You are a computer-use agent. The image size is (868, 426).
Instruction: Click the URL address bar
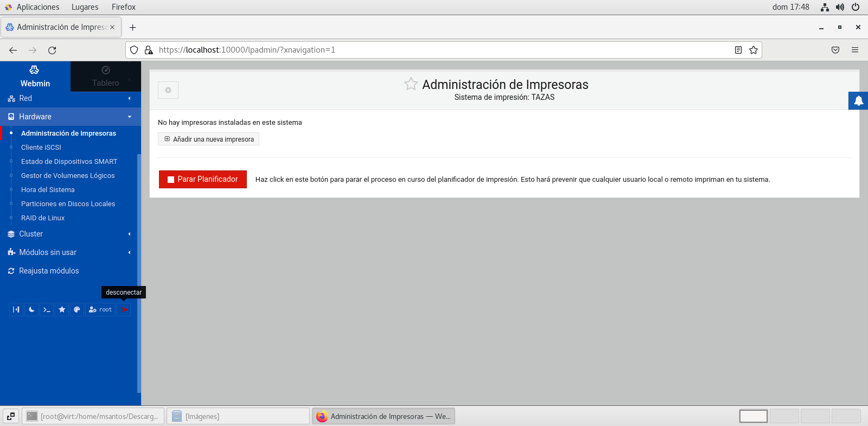[434, 50]
